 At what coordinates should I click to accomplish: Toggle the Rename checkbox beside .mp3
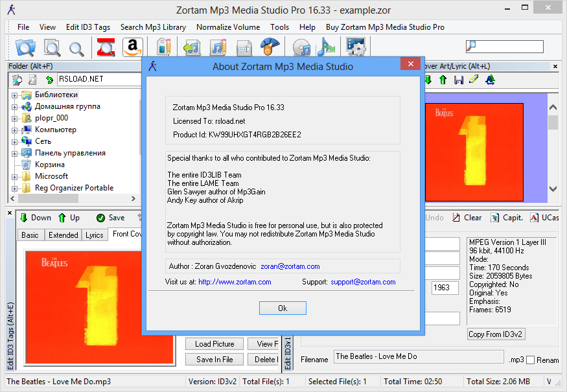[530, 360]
